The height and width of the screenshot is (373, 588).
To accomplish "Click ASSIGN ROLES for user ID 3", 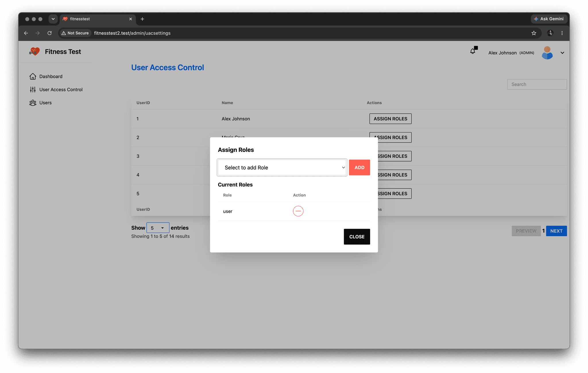I will point(394,156).
